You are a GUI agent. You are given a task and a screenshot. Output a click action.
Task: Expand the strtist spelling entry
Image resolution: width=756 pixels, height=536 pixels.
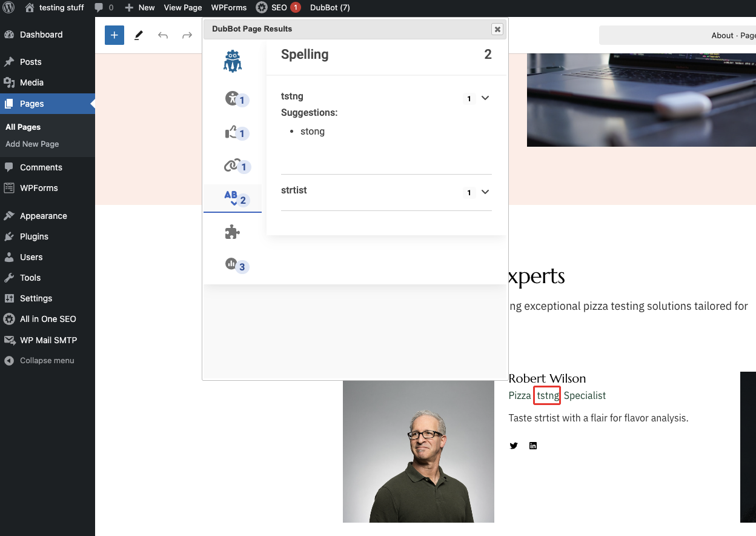pos(485,192)
